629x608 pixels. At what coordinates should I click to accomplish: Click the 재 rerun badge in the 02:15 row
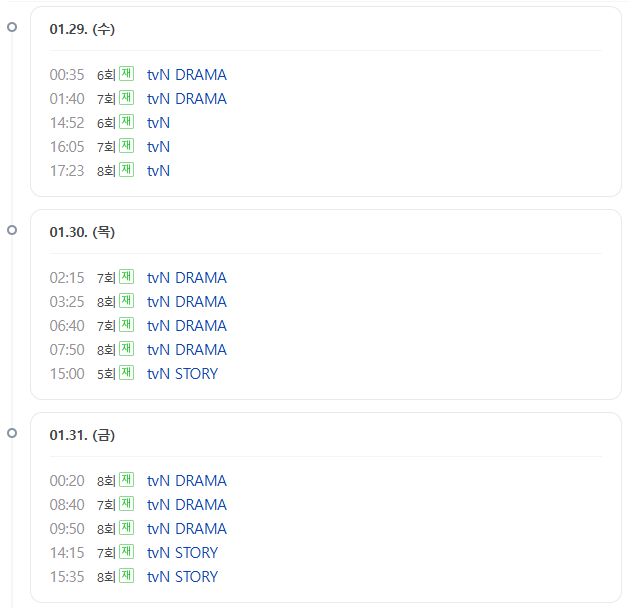tap(126, 277)
